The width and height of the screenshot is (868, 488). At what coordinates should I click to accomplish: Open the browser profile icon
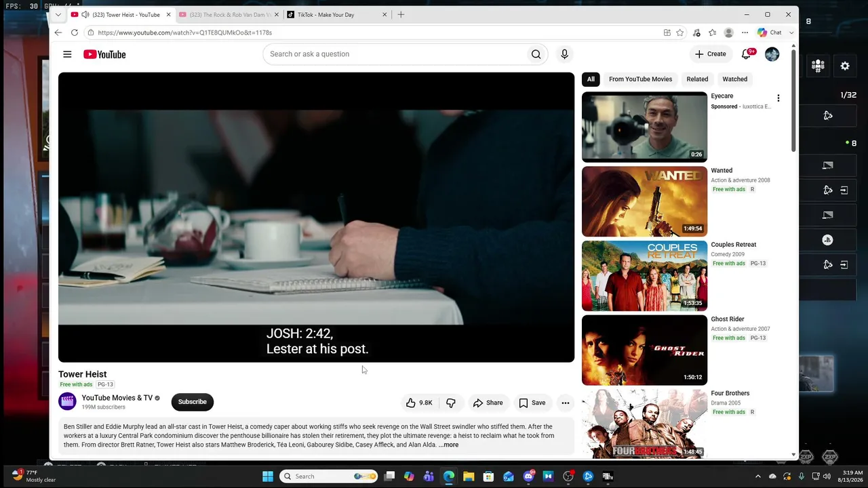tap(728, 33)
